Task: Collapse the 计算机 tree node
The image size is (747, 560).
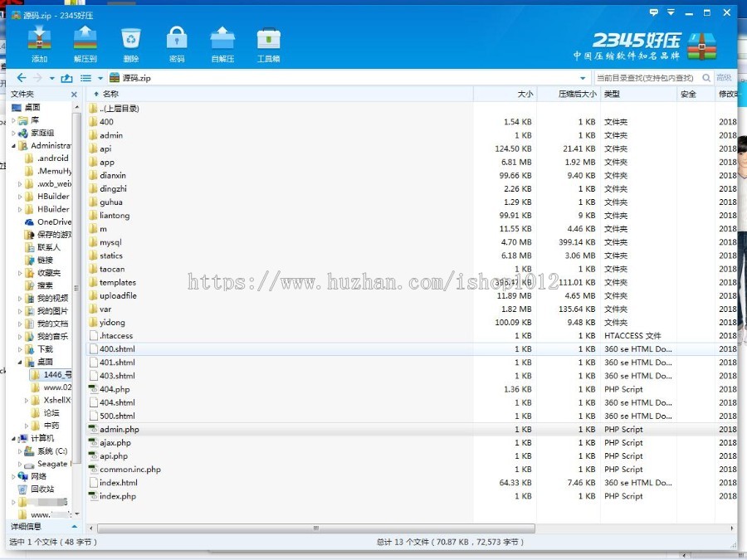Action: pyautogui.click(x=13, y=439)
